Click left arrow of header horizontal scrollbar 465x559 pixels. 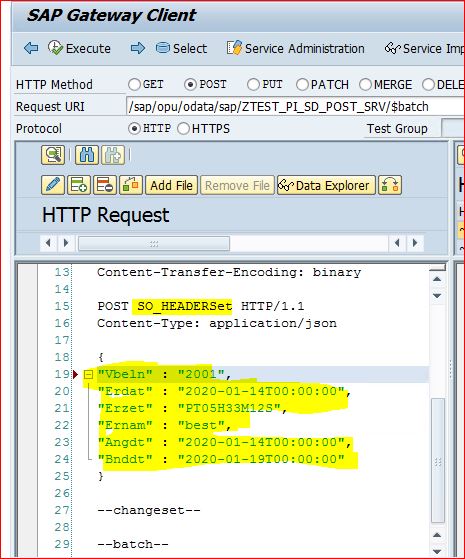(48, 243)
